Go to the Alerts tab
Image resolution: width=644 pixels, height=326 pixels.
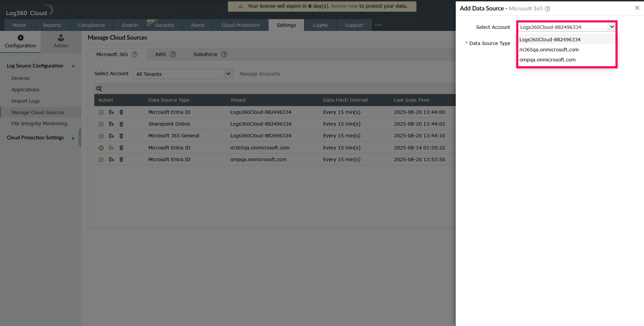pyautogui.click(x=198, y=25)
